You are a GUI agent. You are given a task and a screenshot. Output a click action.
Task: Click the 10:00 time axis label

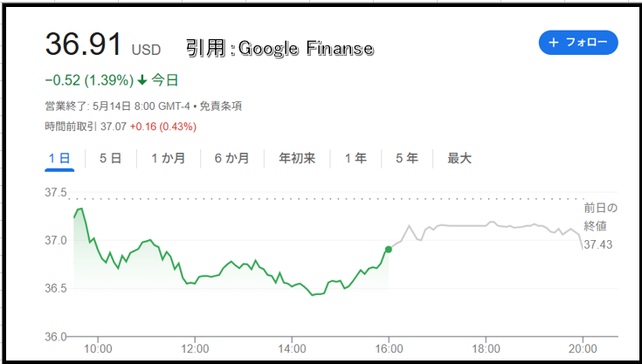coord(98,349)
